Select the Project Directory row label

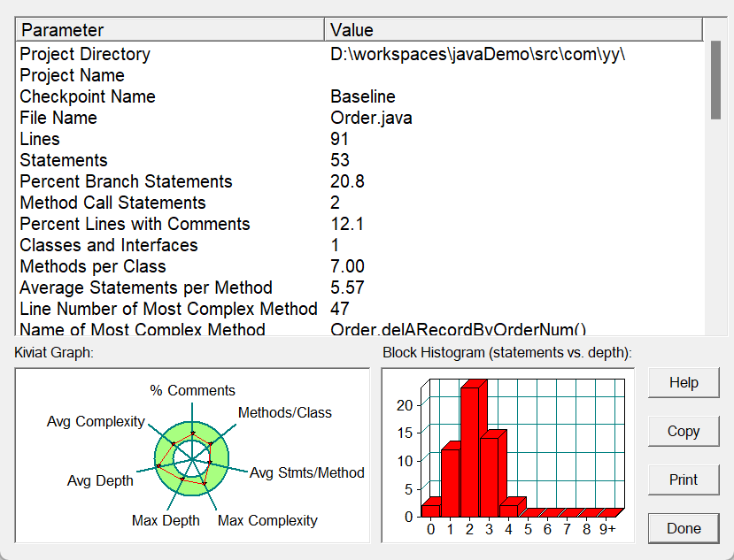point(85,54)
